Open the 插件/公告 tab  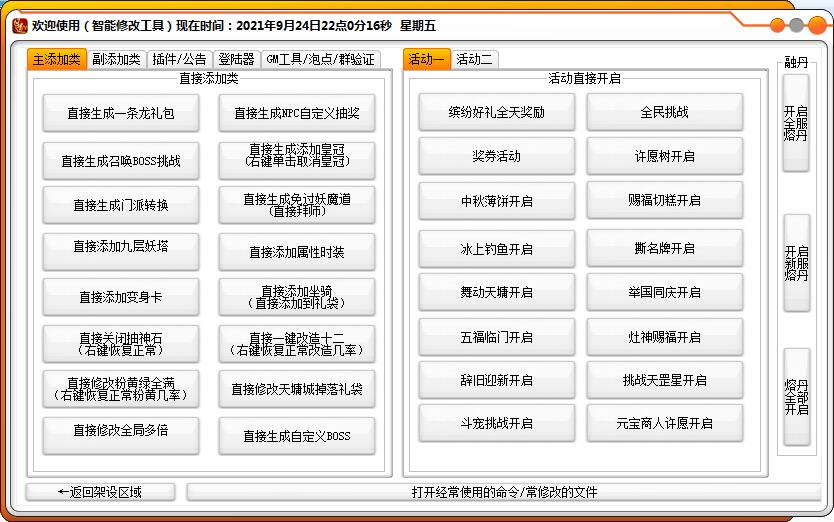click(178, 59)
